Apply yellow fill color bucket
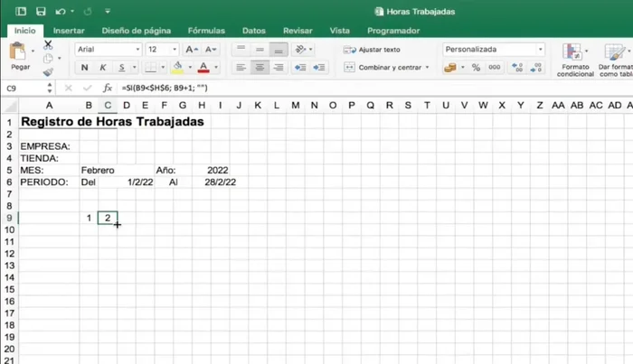This screenshot has width=633, height=364. [x=177, y=68]
